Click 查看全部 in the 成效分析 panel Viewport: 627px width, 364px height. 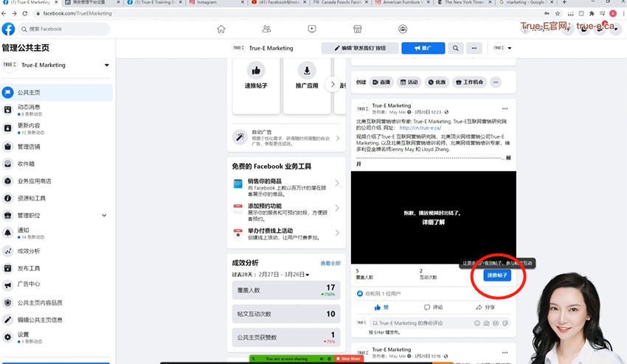330,263
